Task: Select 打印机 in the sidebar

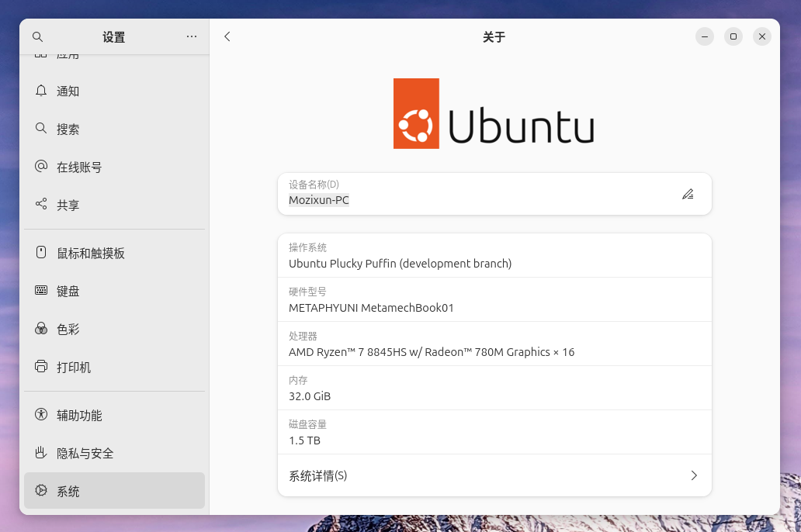Action: coord(114,367)
